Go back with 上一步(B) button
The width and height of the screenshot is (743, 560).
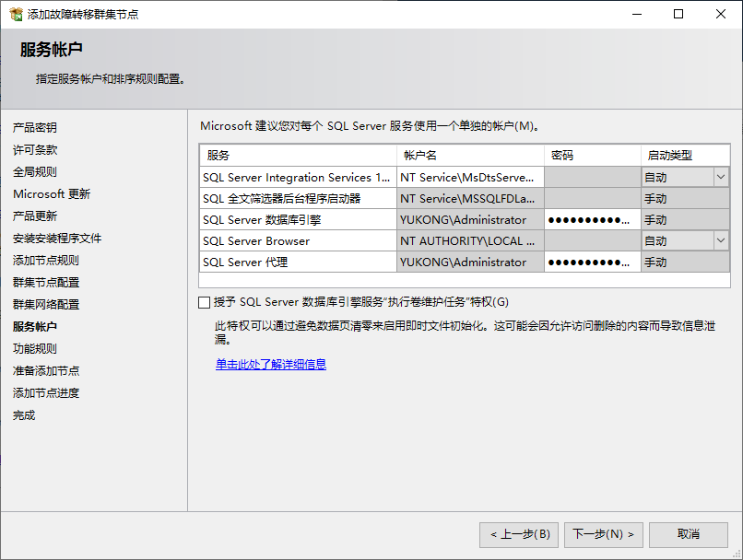(x=518, y=534)
